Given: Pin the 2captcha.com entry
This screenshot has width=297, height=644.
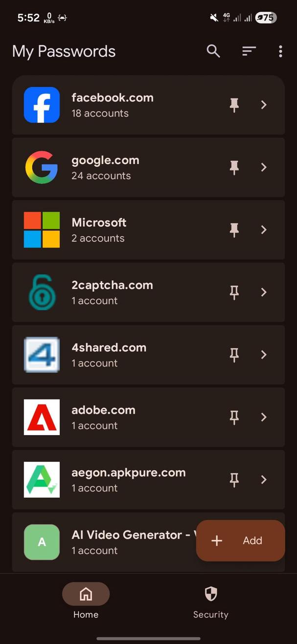Looking at the screenshot, I should point(234,292).
